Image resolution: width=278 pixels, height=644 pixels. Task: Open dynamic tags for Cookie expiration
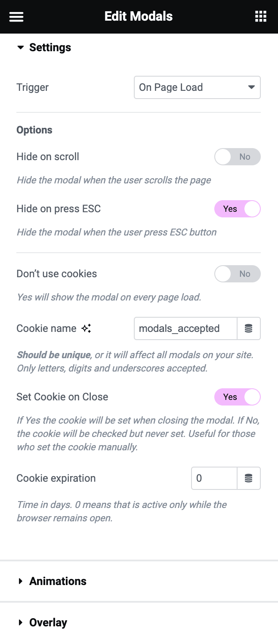[x=249, y=478]
